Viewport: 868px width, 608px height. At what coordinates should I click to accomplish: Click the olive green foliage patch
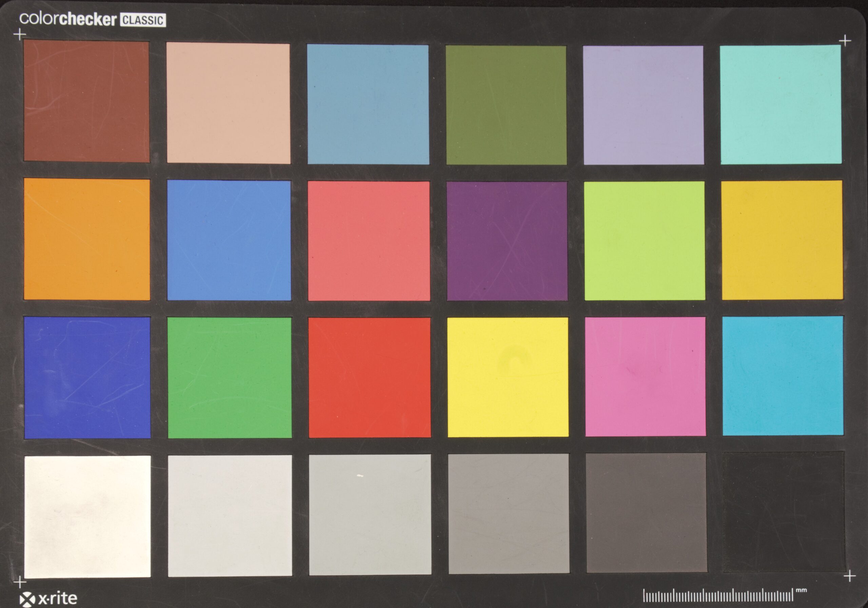[x=506, y=105]
